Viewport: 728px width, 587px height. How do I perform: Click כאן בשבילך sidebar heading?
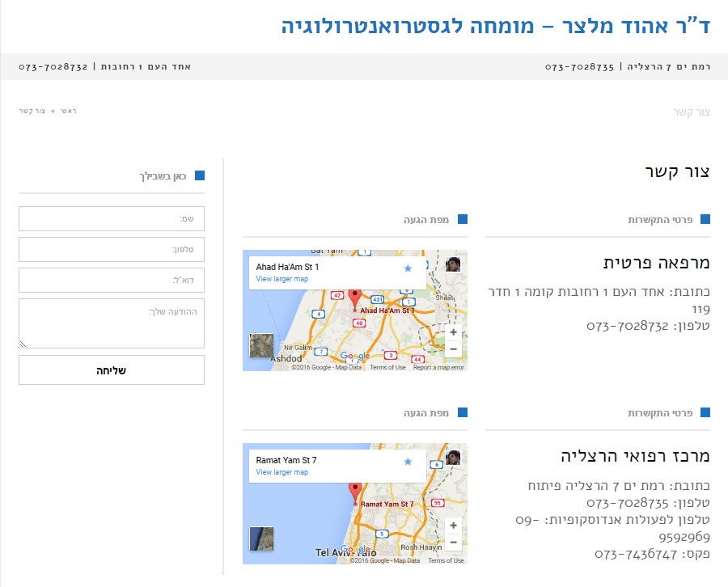click(x=163, y=176)
